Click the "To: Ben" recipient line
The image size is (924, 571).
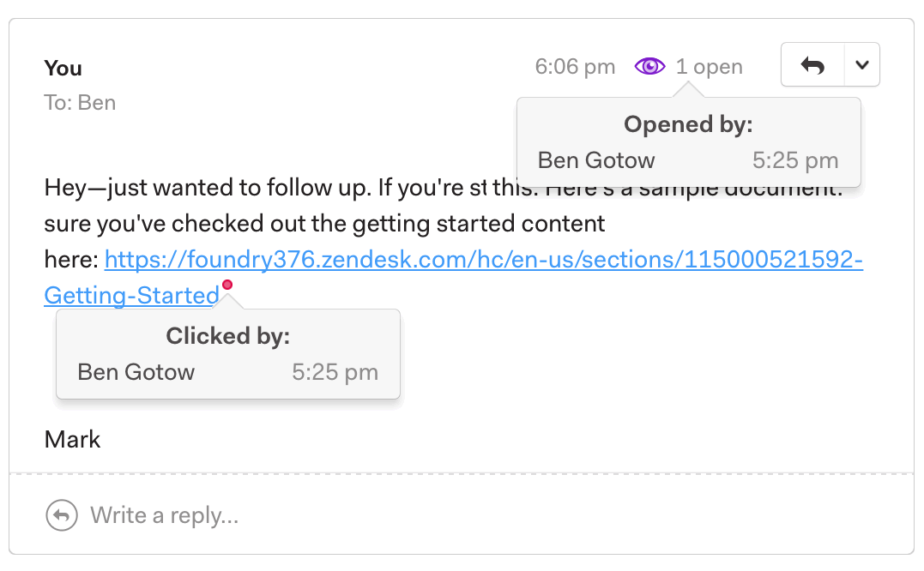pyautogui.click(x=80, y=103)
